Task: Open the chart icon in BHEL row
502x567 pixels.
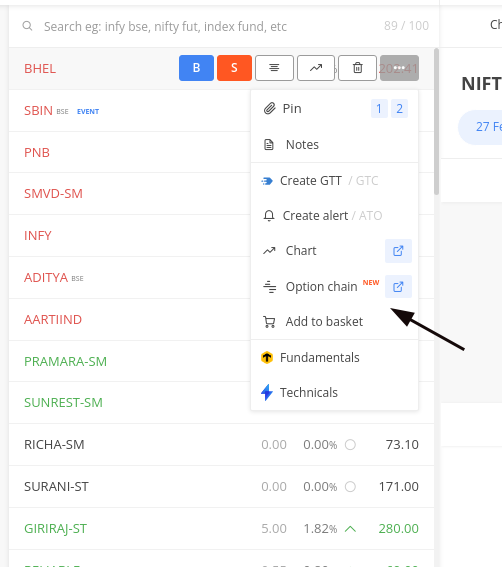Action: 316,68
